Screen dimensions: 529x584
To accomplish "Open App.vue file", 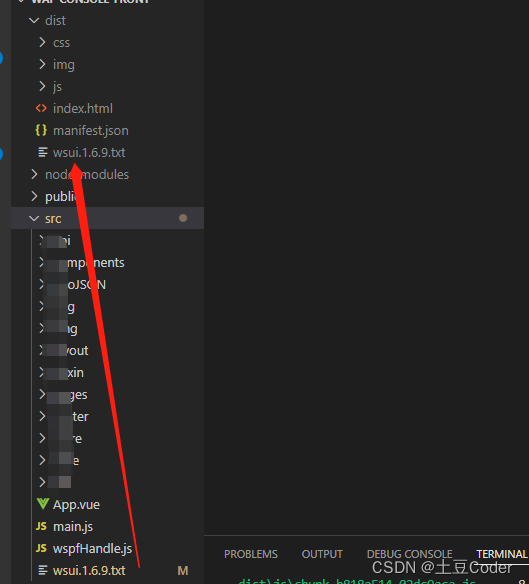I will coord(76,505).
